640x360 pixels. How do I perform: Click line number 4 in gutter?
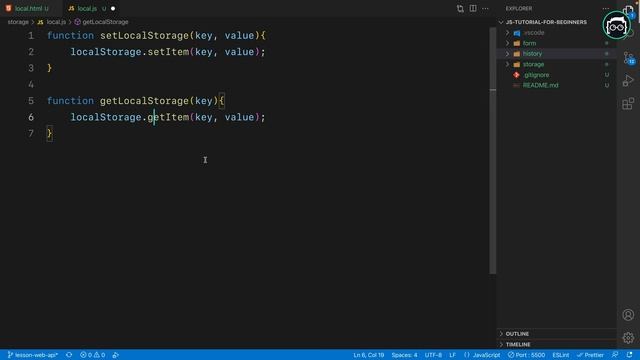point(31,84)
